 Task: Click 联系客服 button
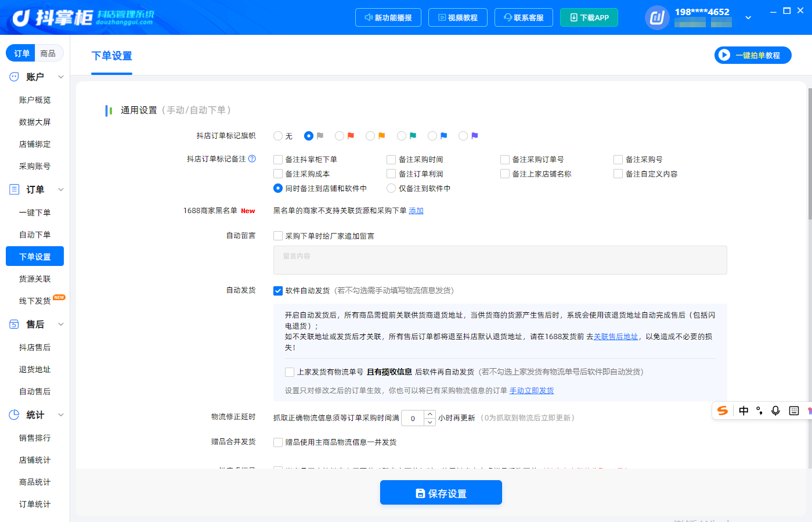(524, 17)
